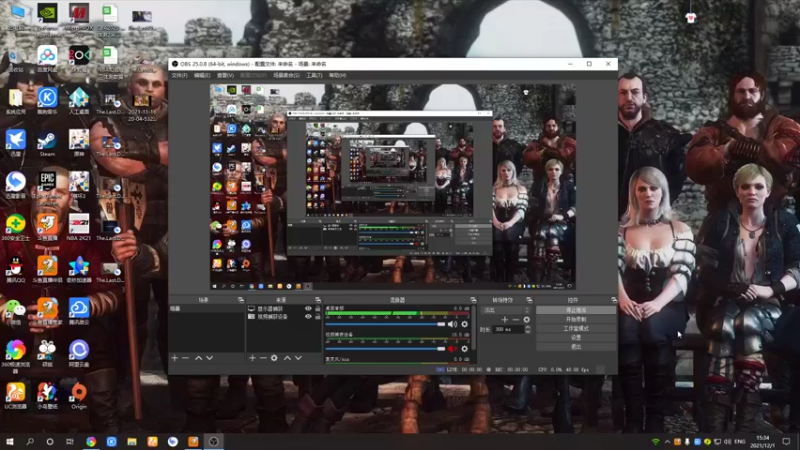Add a new source with the plus icon
800x450 pixels.
pos(252,358)
